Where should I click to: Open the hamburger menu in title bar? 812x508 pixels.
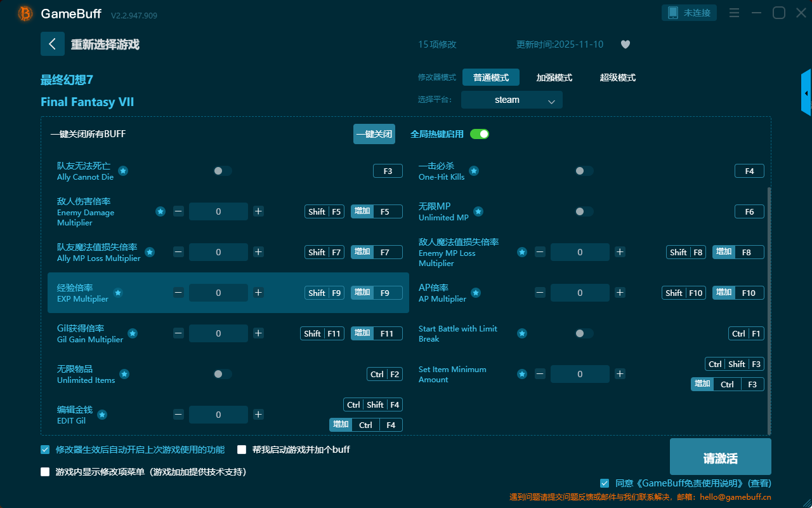(734, 13)
